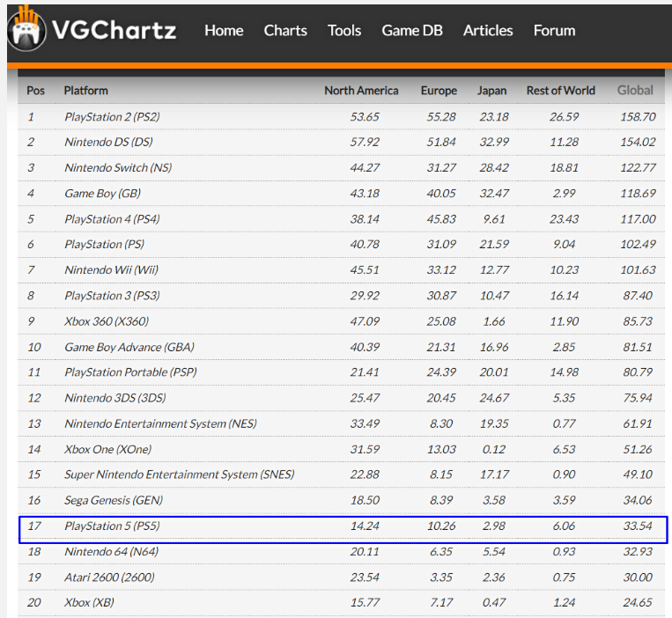Screen dimensions: 672x618
Task: Click Xbox 360 North America value 47.09
Action: point(365,321)
